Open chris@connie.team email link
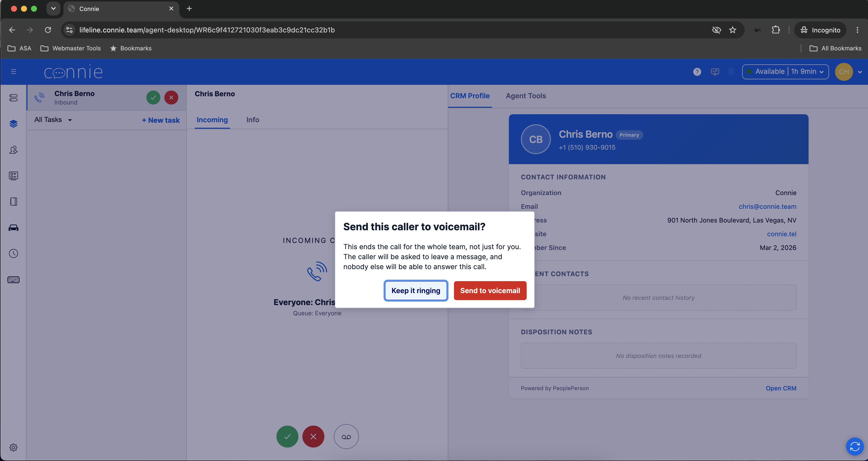The image size is (868, 461). pos(767,207)
